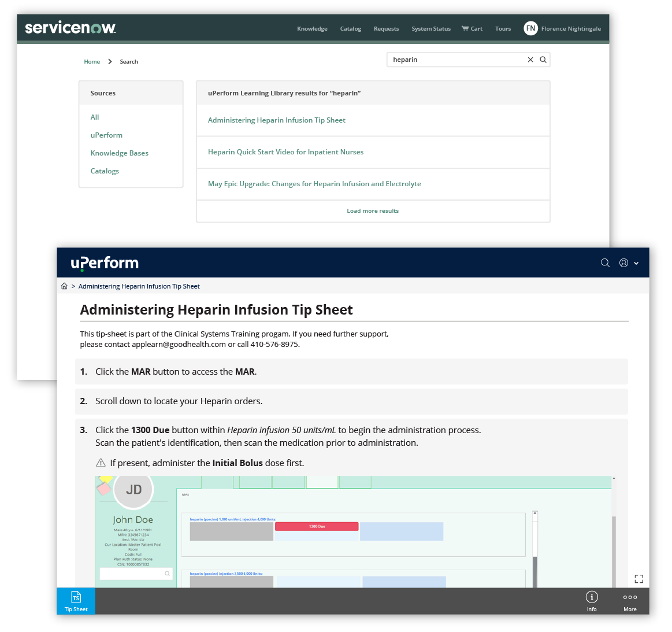This screenshot has height=632, width=672.
Task: Open the Cart icon in ServiceNow header
Action: tap(465, 28)
